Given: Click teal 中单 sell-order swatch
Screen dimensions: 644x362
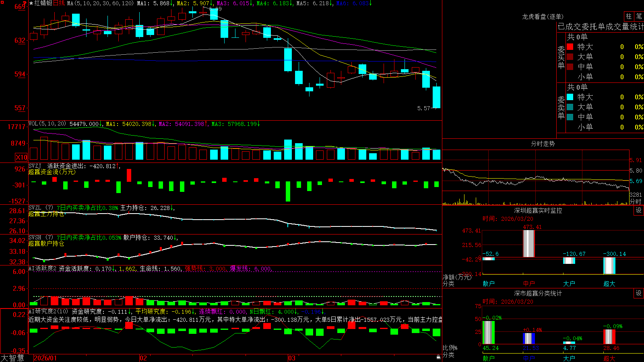Looking at the screenshot, I should coord(570,117).
